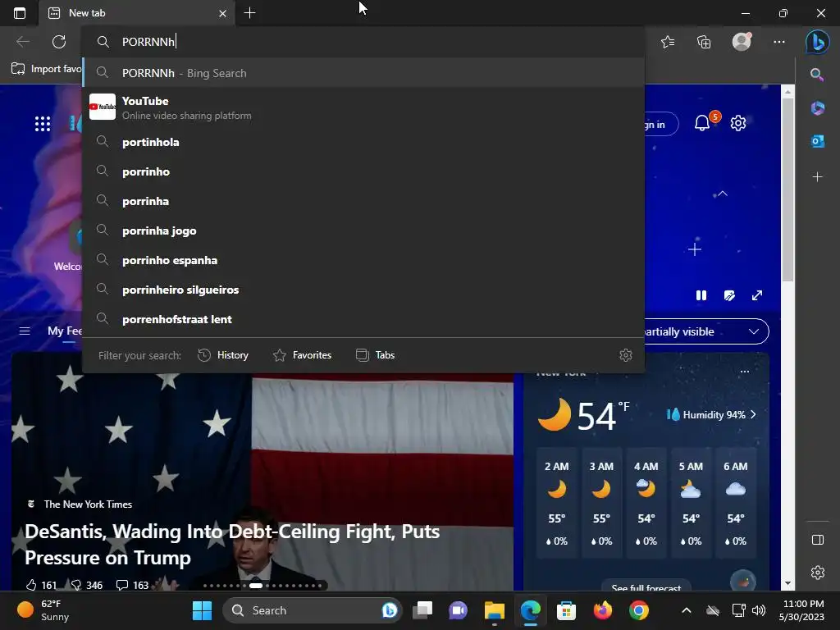This screenshot has height=630, width=840.
Task: Click Import favorites on bookmarks bar
Action: pos(47,69)
